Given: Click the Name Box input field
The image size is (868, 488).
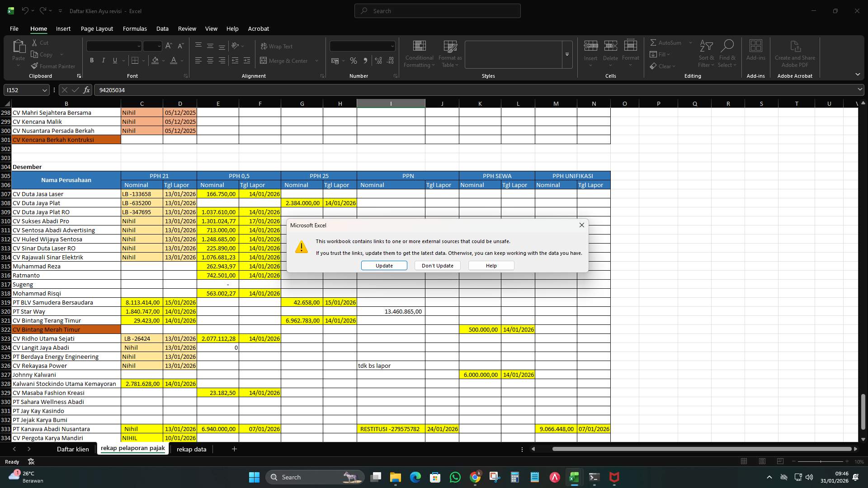Looking at the screenshot, I should [x=23, y=90].
